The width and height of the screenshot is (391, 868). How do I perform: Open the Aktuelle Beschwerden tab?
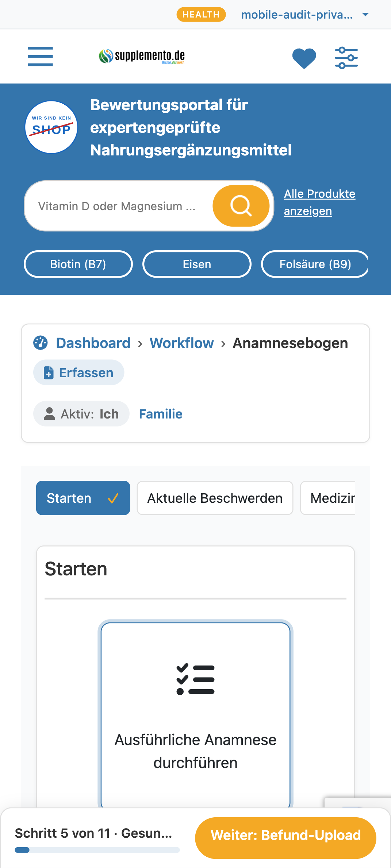[215, 498]
